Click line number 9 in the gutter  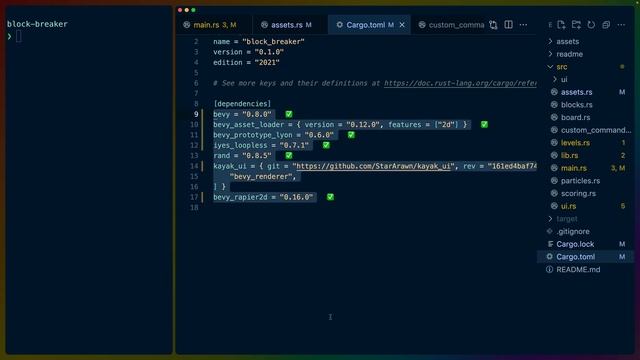pyautogui.click(x=196, y=114)
